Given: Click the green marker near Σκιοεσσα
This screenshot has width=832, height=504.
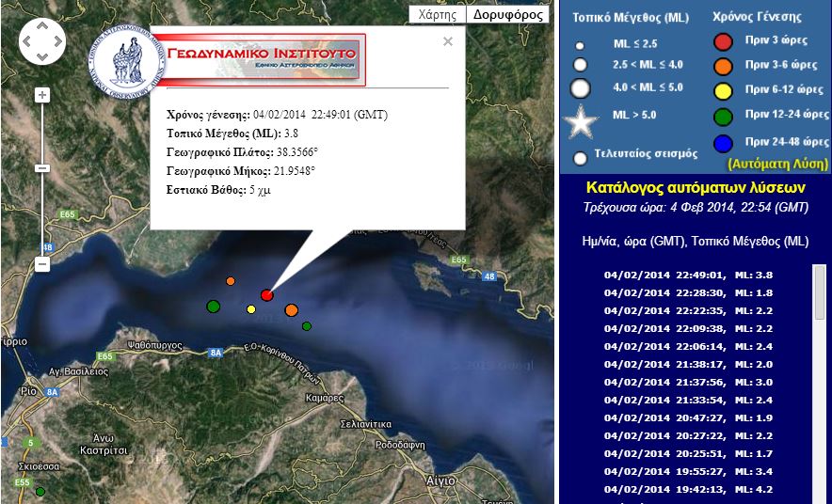Looking at the screenshot, I should click(40, 492).
